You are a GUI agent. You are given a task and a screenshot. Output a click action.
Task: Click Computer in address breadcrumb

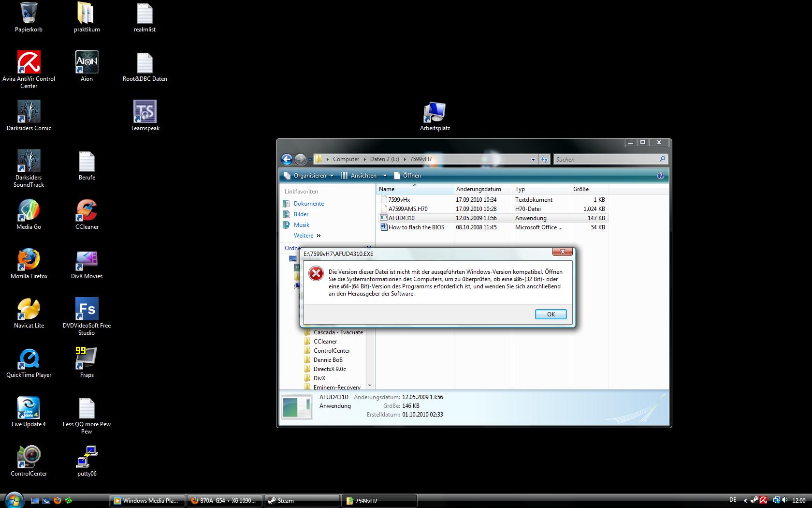point(346,159)
